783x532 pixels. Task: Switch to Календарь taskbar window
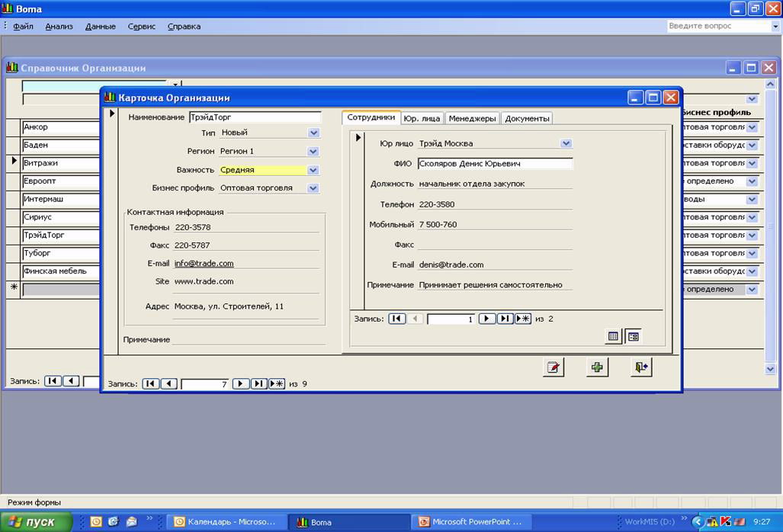[227, 522]
